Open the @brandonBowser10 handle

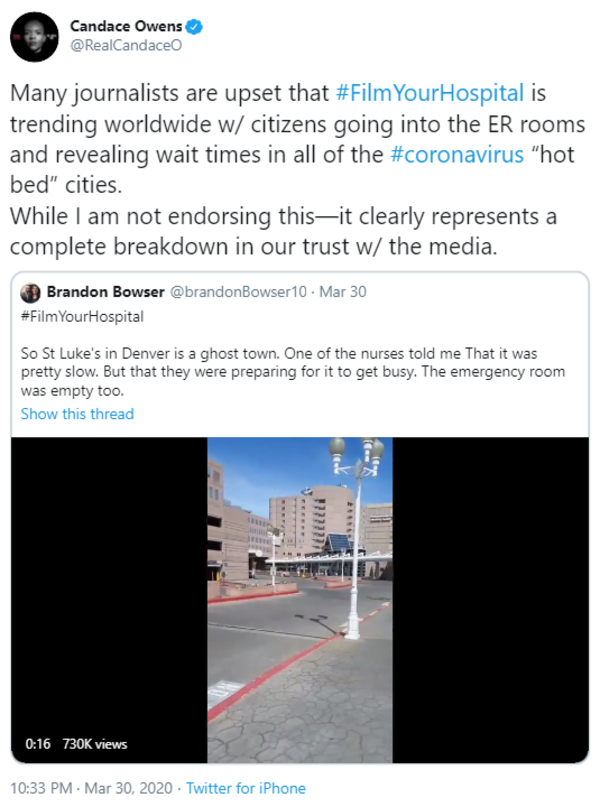click(x=238, y=292)
